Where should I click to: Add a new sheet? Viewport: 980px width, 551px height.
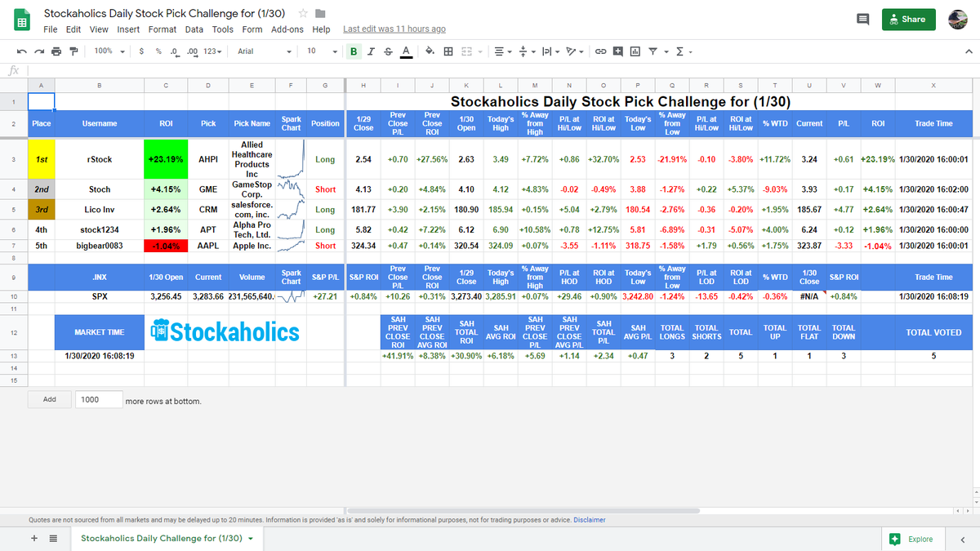tap(34, 539)
